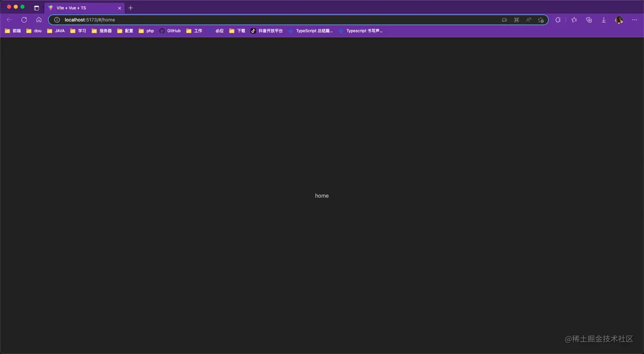Open the 抖音开放平台 bookmark
This screenshot has height=354, width=644.
(x=267, y=31)
